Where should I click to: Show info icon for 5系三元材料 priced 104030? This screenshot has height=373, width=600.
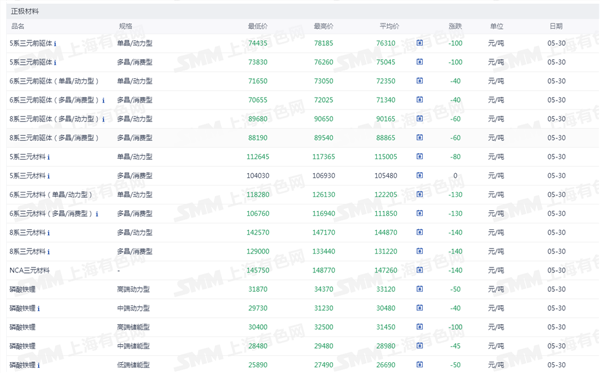[x=49, y=176]
